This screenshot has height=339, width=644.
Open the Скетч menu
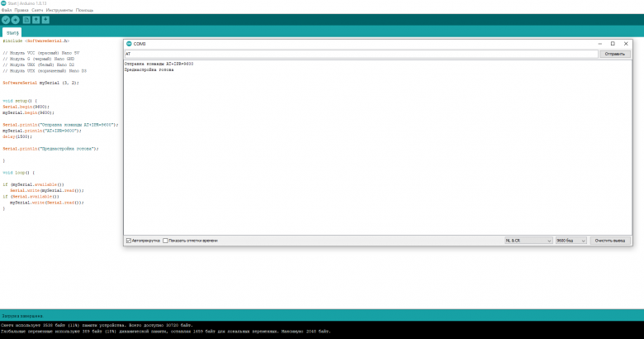pos(36,10)
